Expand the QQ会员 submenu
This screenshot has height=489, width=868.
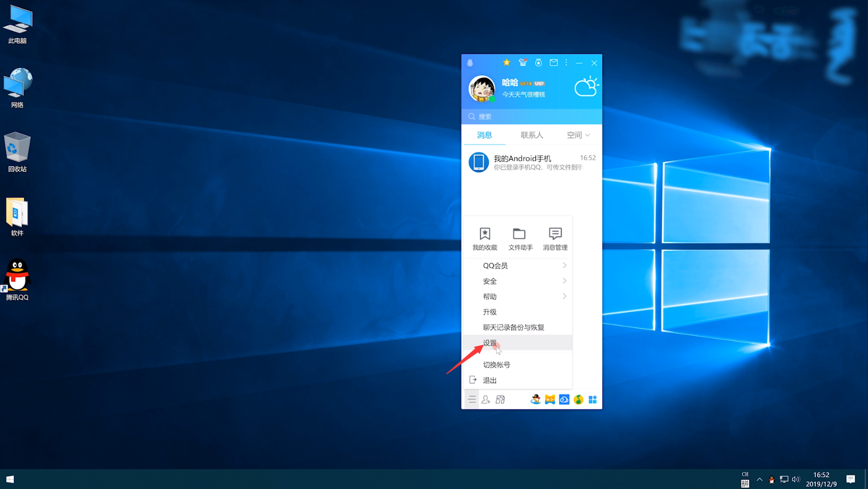point(518,266)
